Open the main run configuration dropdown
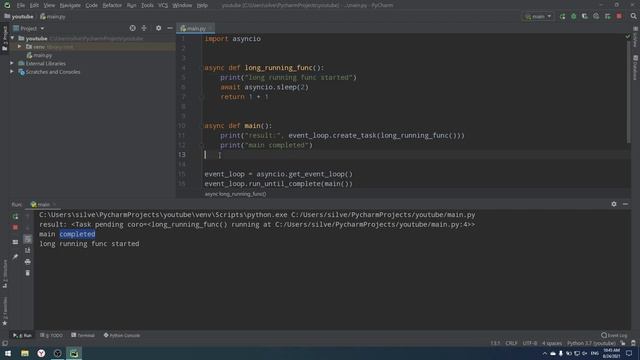The image size is (640, 360). click(x=538, y=16)
